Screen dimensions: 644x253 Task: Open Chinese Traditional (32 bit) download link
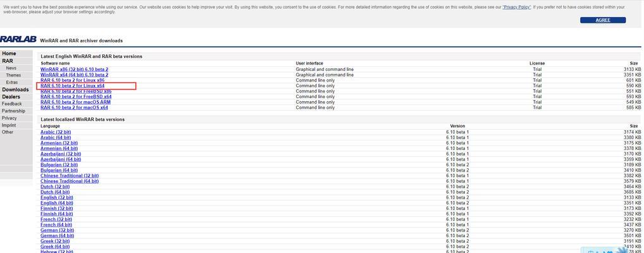70,176
